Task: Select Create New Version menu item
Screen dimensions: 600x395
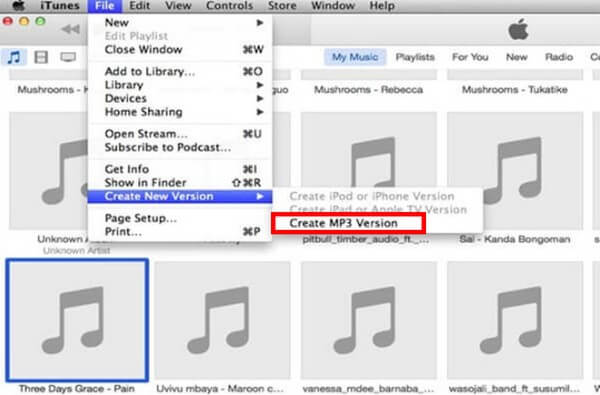Action: click(180, 196)
